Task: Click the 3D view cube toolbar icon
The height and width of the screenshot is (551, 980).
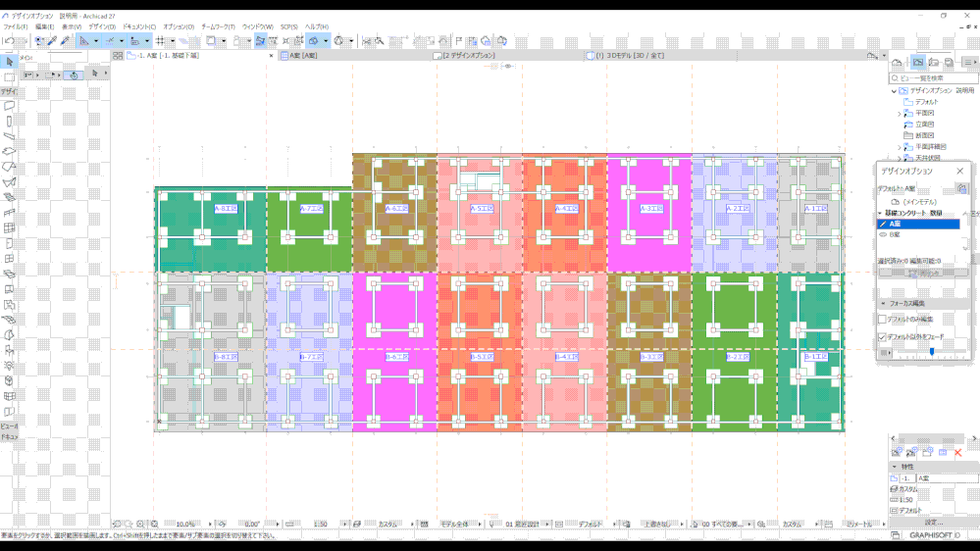Action: tap(313, 41)
